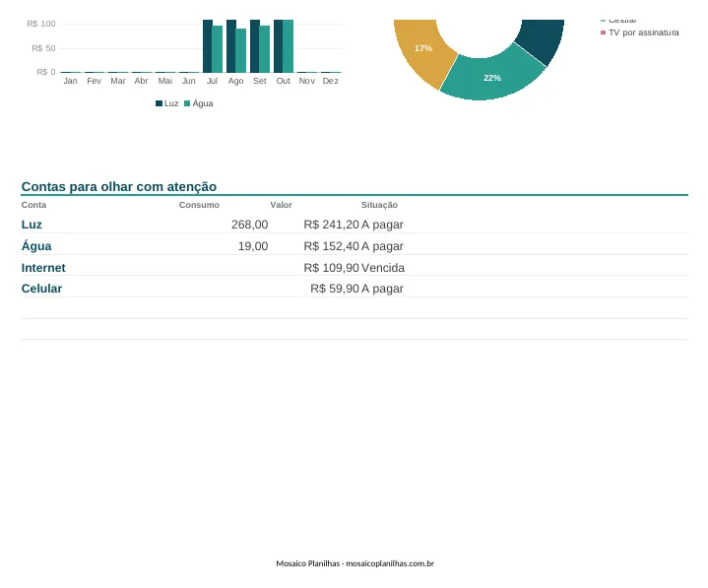The width and height of the screenshot is (708, 588).
Task: Select the amount R$ 59,90
Action: (x=335, y=289)
